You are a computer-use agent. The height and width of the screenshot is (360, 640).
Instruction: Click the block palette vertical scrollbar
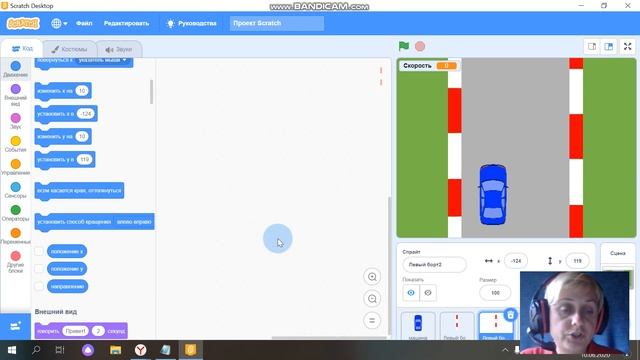point(151,92)
